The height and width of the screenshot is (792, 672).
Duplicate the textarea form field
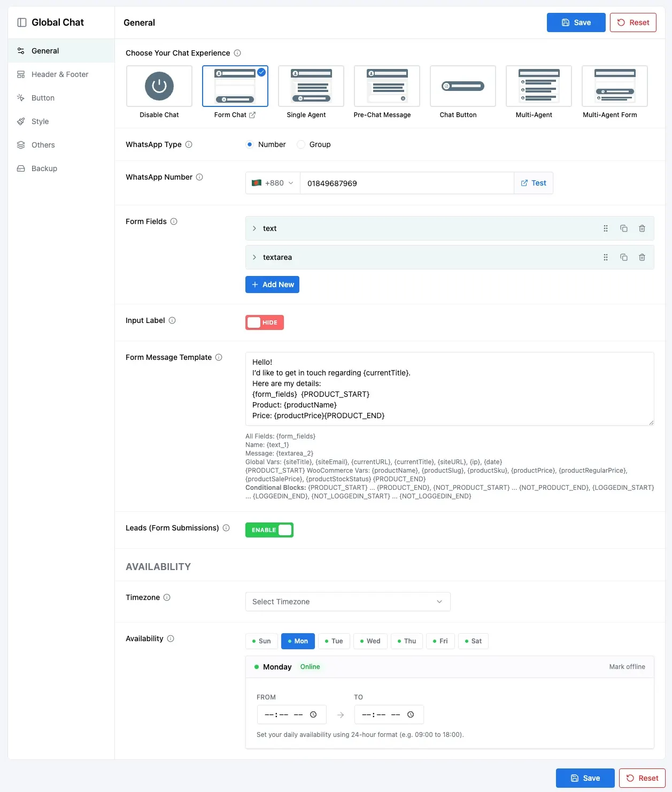(624, 257)
